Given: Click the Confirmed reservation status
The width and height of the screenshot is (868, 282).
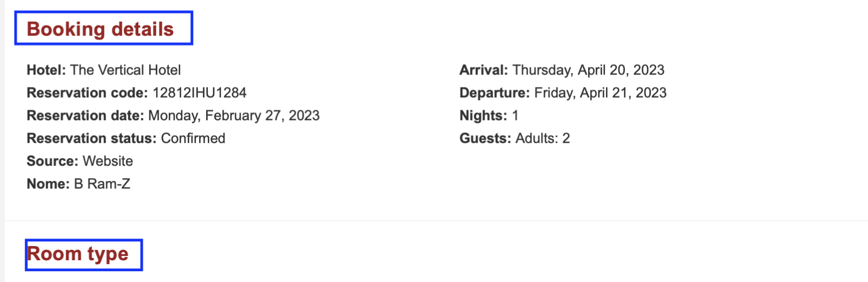Looking at the screenshot, I should point(193,139).
